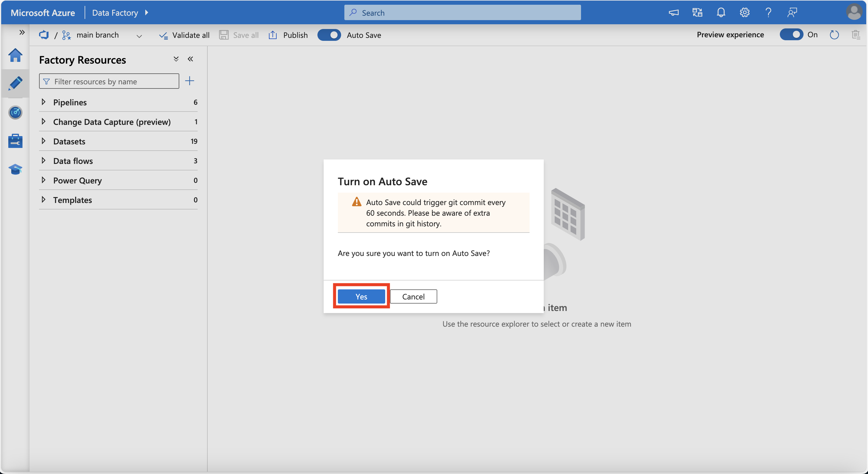The image size is (868, 474).
Task: Select the main branch dropdown
Action: pos(102,34)
